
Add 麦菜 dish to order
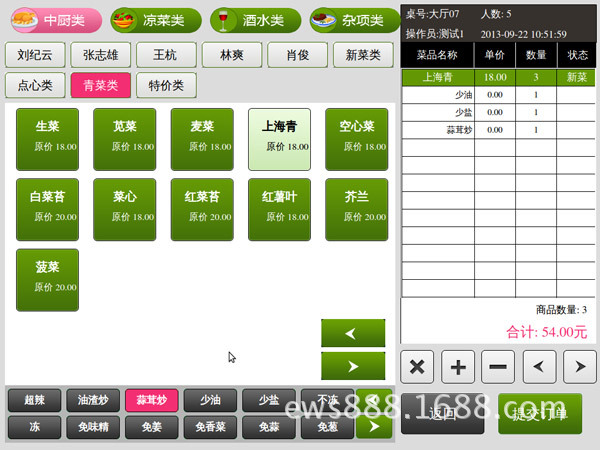(202, 139)
